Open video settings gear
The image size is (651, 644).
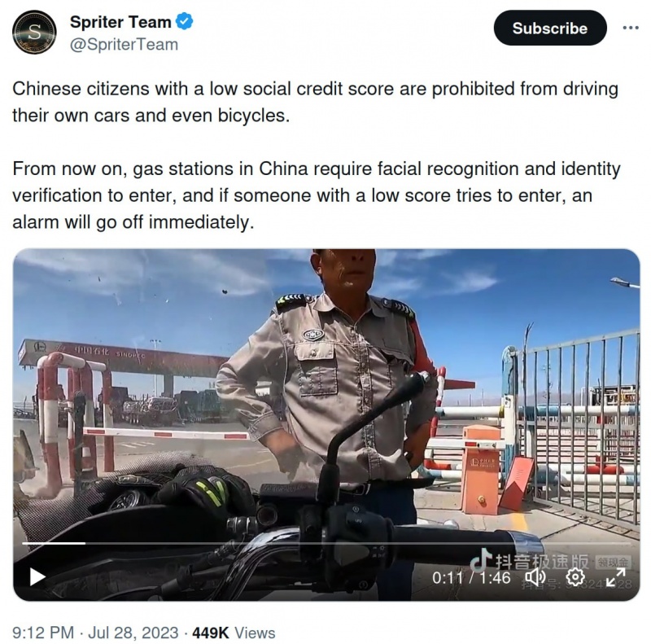pyautogui.click(x=575, y=577)
